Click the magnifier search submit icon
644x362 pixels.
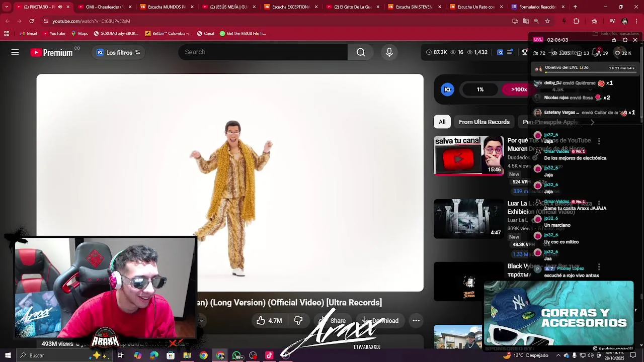point(361,52)
